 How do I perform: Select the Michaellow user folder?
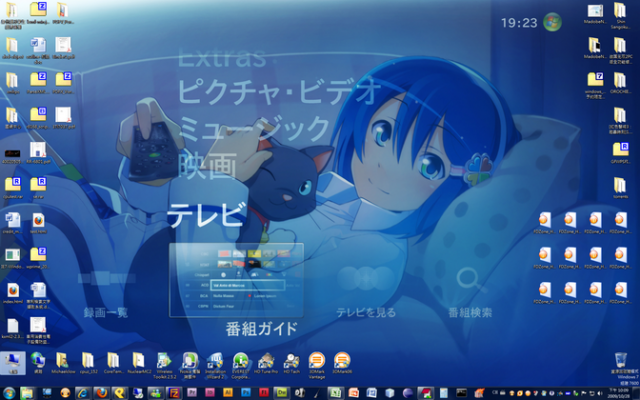[x=63, y=363]
